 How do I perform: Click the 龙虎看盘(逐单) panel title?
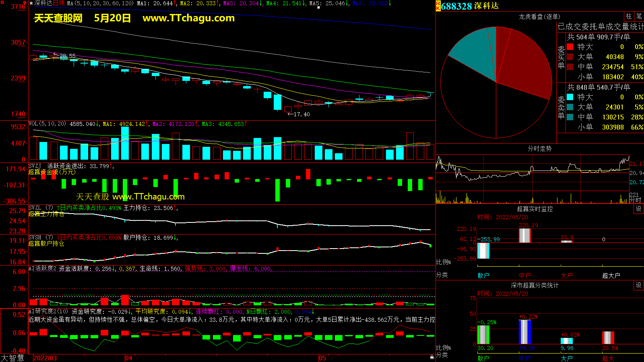539,16
